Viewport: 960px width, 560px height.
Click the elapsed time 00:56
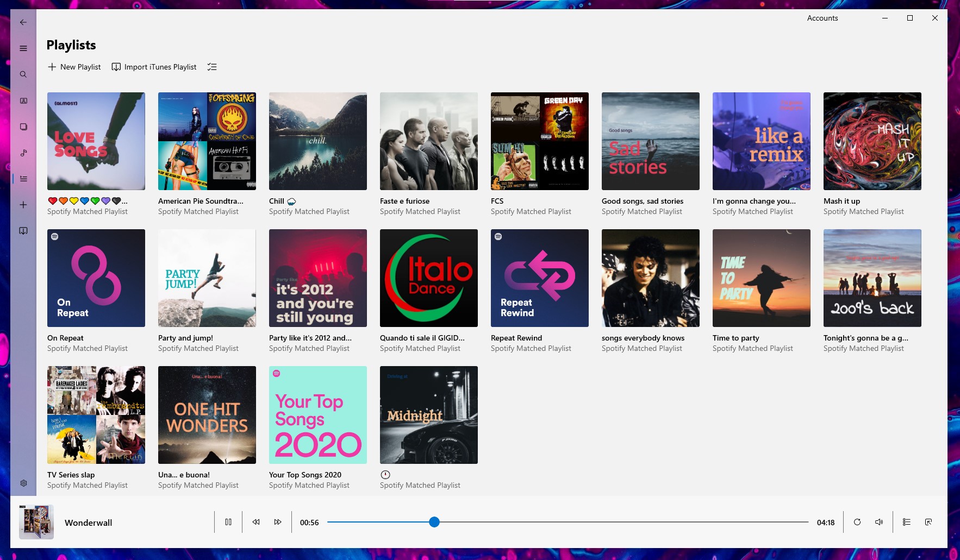309,523
